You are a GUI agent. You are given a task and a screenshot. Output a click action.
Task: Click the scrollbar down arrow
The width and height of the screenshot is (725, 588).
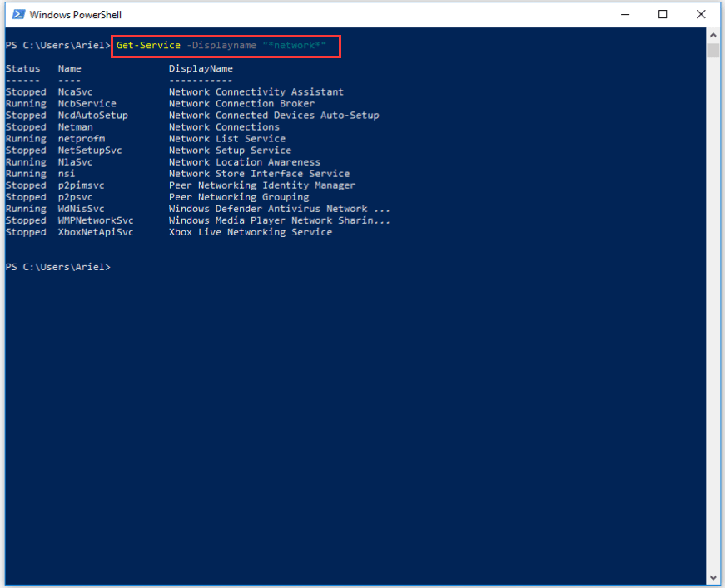[x=713, y=576]
